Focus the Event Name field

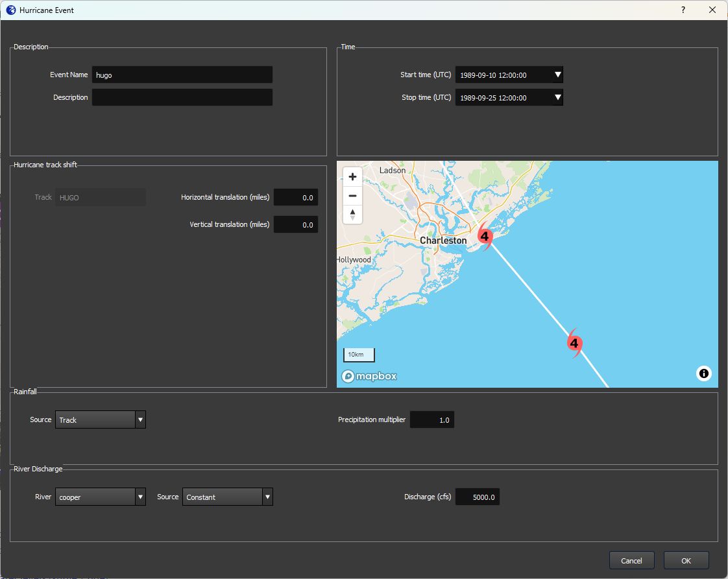182,75
